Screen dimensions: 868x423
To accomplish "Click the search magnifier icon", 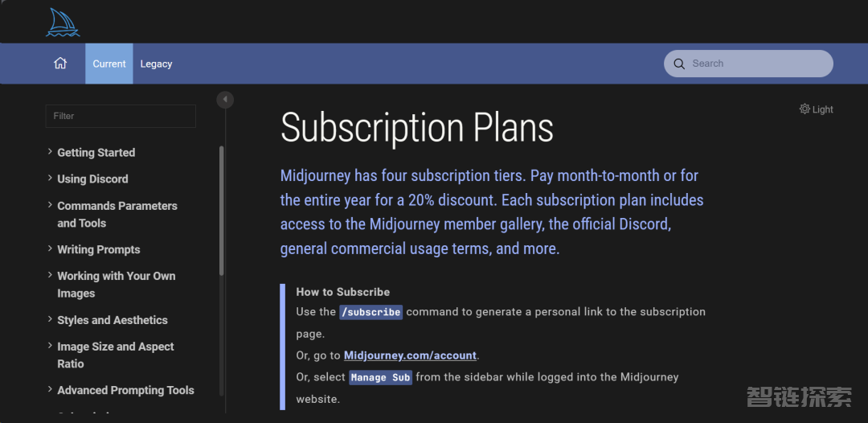I will click(679, 64).
